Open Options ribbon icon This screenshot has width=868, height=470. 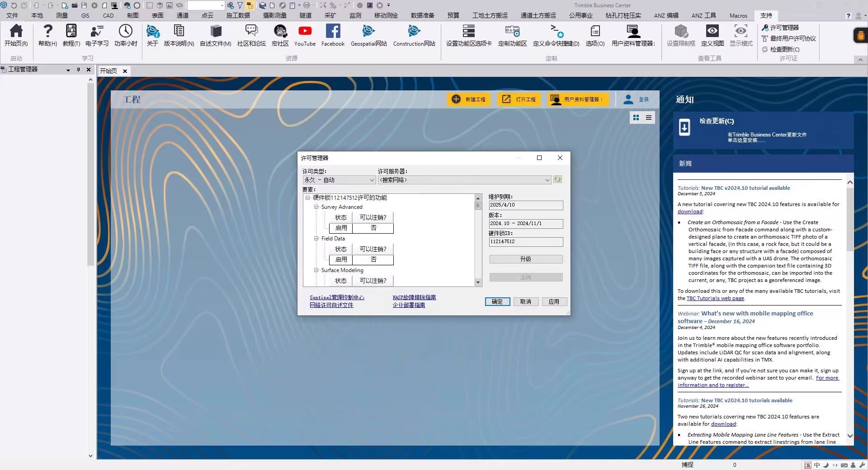point(595,35)
